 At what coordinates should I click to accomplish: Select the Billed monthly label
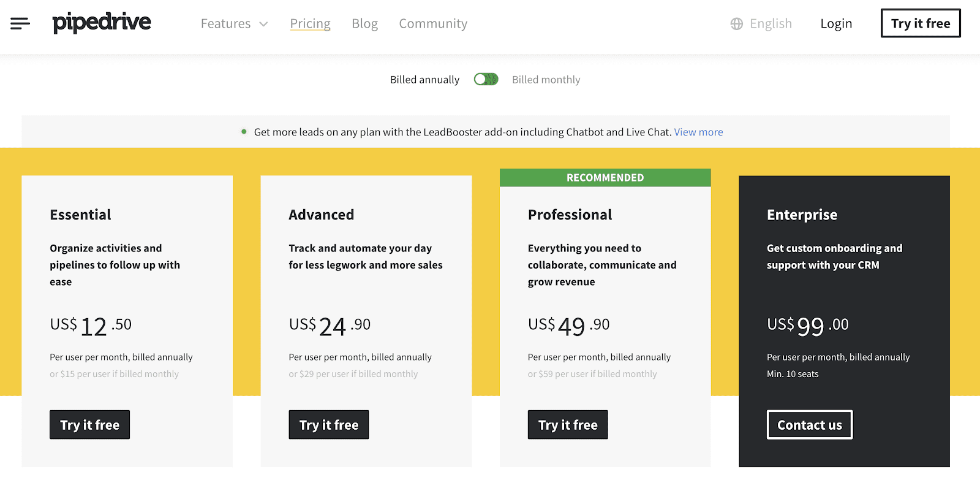click(x=546, y=80)
